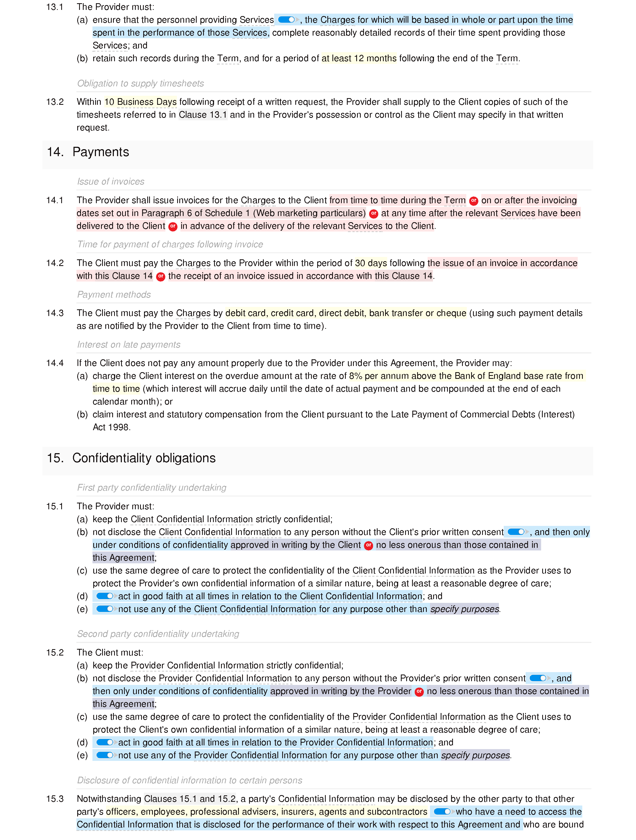Toggle the personnel time-tracking option in 13.1(a)

coord(286,19)
